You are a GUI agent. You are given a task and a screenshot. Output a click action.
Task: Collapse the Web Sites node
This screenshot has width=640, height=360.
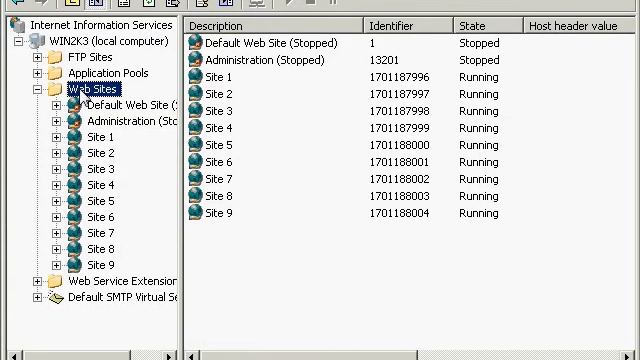[37, 89]
